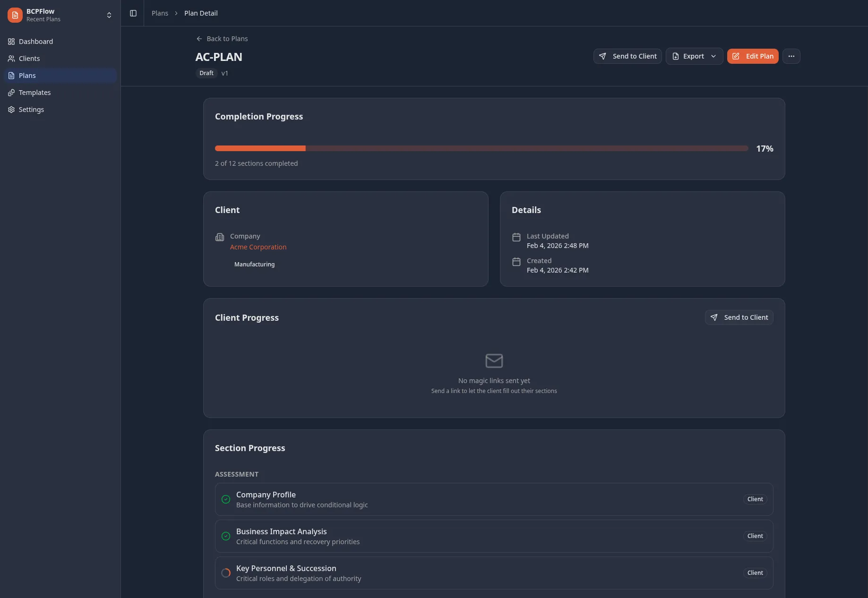Open the Acme Corporation company link

(x=258, y=247)
